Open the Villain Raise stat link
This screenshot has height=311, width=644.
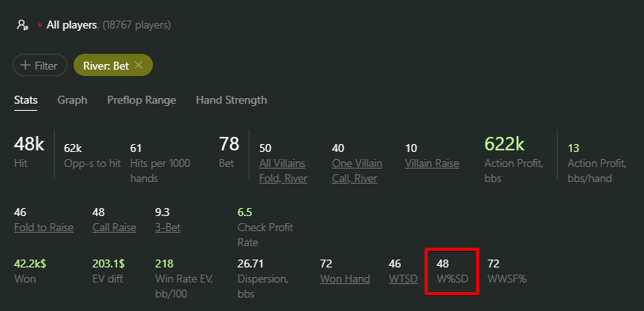[432, 163]
